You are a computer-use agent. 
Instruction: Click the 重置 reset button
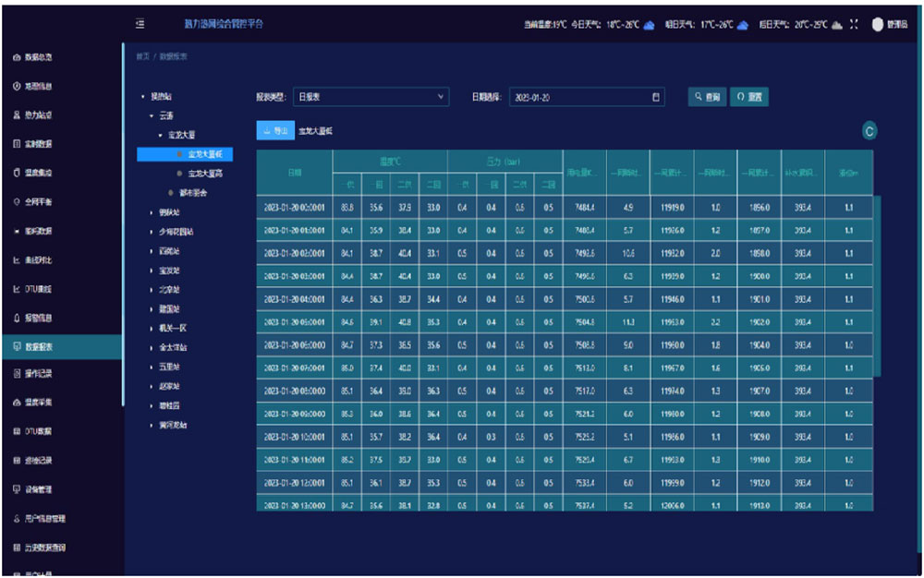pos(749,97)
